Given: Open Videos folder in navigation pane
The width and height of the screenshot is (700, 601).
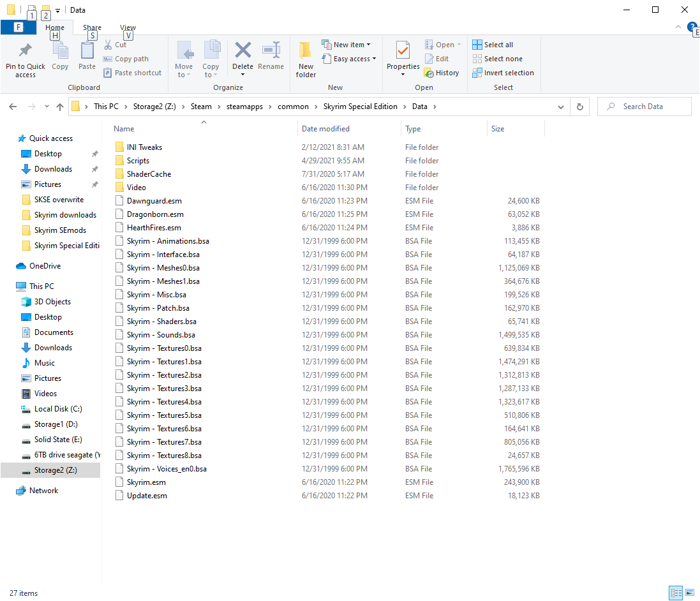Looking at the screenshot, I should [39, 394].
